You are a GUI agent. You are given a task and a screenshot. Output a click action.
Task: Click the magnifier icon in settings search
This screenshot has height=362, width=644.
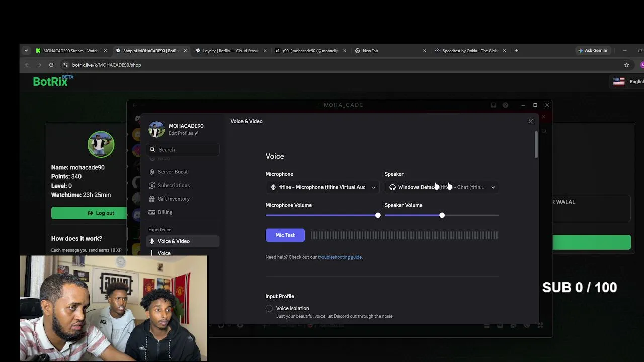pyautogui.click(x=152, y=149)
